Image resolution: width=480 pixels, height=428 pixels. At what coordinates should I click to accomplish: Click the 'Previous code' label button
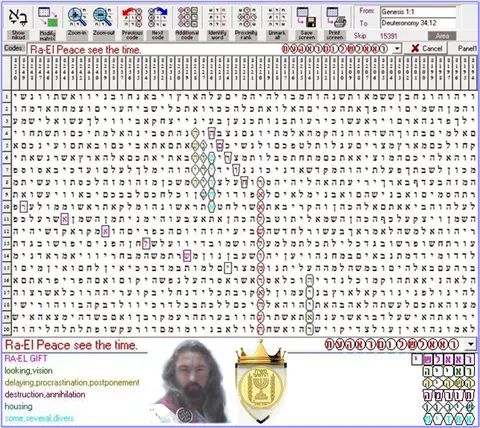132,35
